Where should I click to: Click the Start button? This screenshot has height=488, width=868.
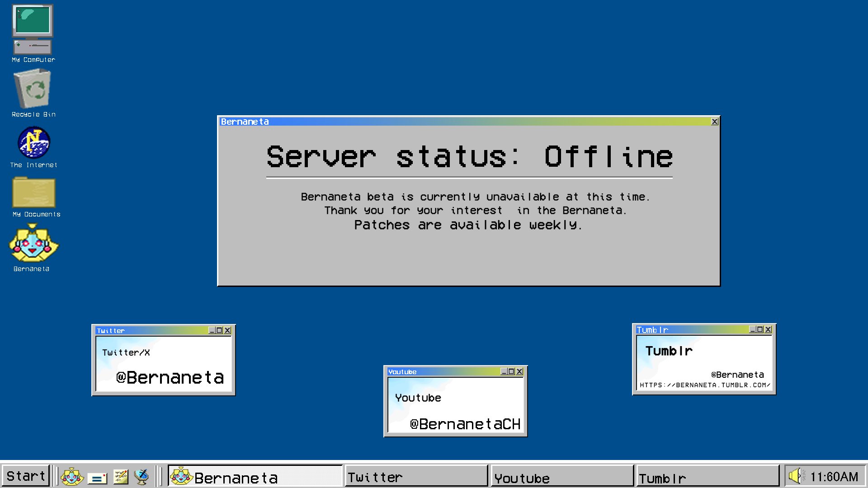pos(25,476)
